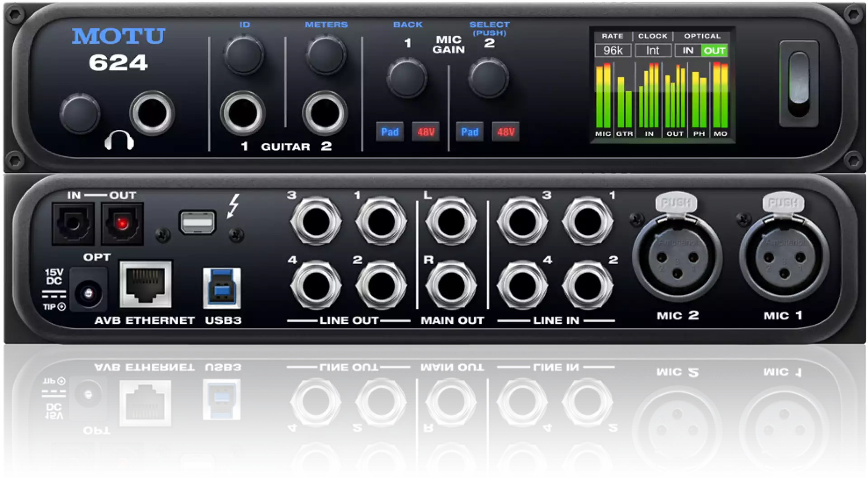Click the MIC level meters on display
The image size is (868, 487).
(603, 96)
